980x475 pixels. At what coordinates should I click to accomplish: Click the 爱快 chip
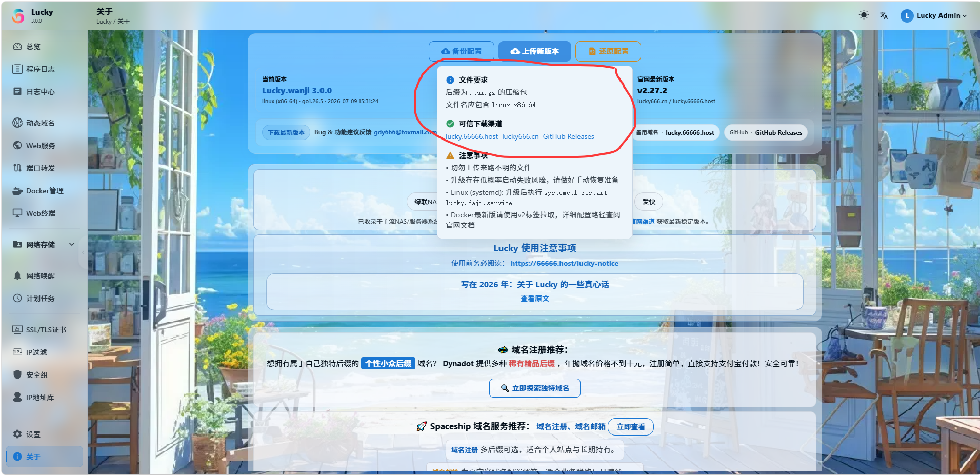pyautogui.click(x=649, y=202)
